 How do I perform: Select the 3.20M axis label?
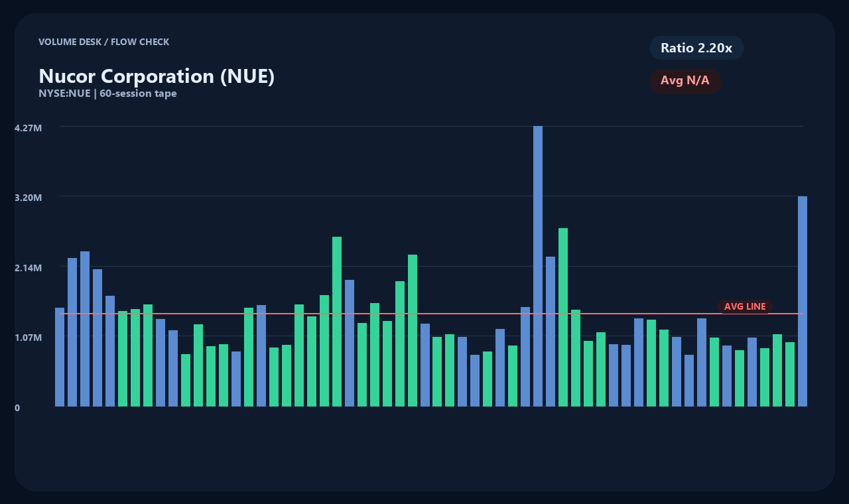(29, 198)
